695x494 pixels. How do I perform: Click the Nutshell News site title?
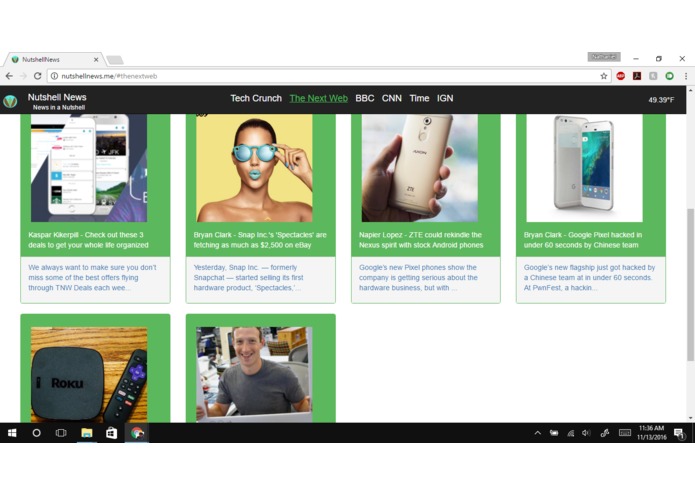pyautogui.click(x=57, y=97)
